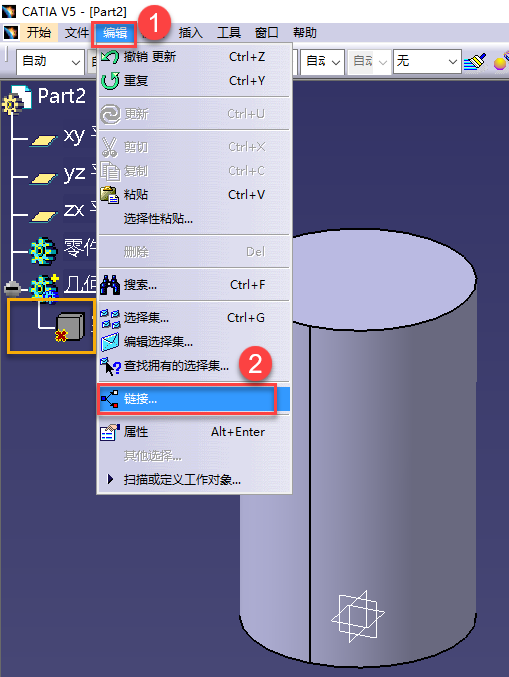Screen dimensions: 509x677
Task: Choose 选择性粘贴 menu entry
Action: click(158, 218)
